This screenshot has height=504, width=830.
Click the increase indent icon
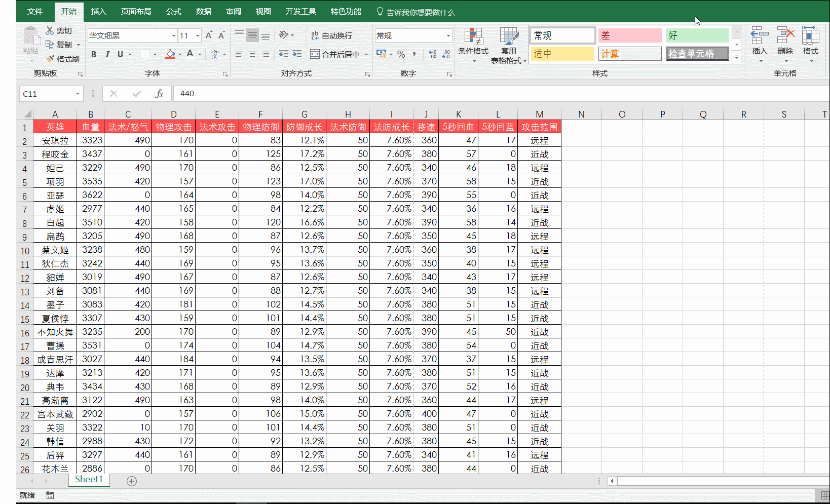[x=297, y=54]
